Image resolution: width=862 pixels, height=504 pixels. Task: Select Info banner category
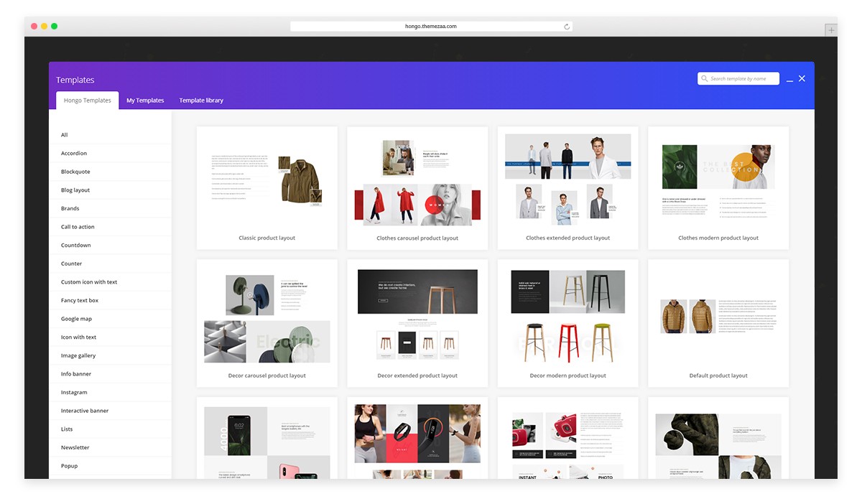(x=110, y=374)
